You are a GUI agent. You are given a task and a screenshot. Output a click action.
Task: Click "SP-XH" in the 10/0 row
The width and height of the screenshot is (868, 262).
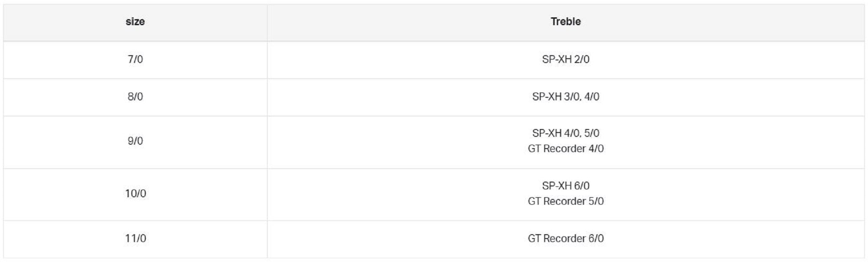(556, 186)
